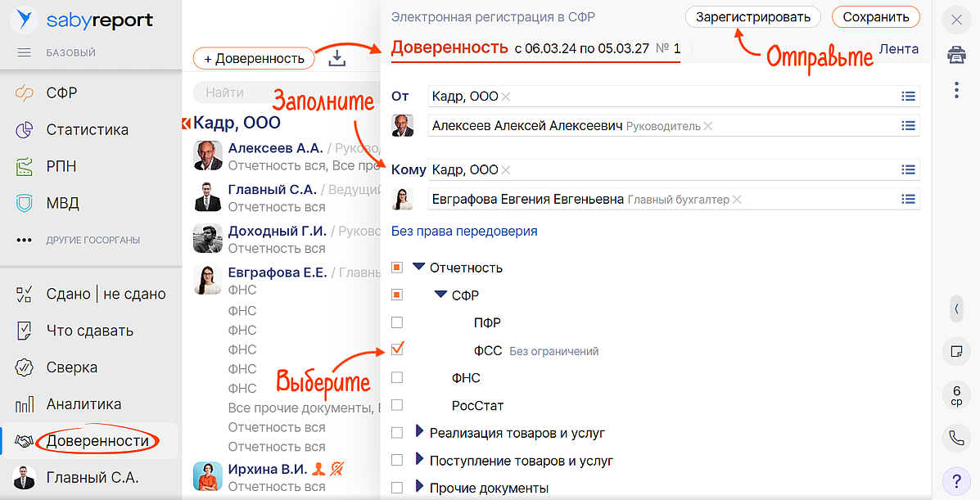Click the Без права передоверия link
The height and width of the screenshot is (500, 980).
(464, 231)
